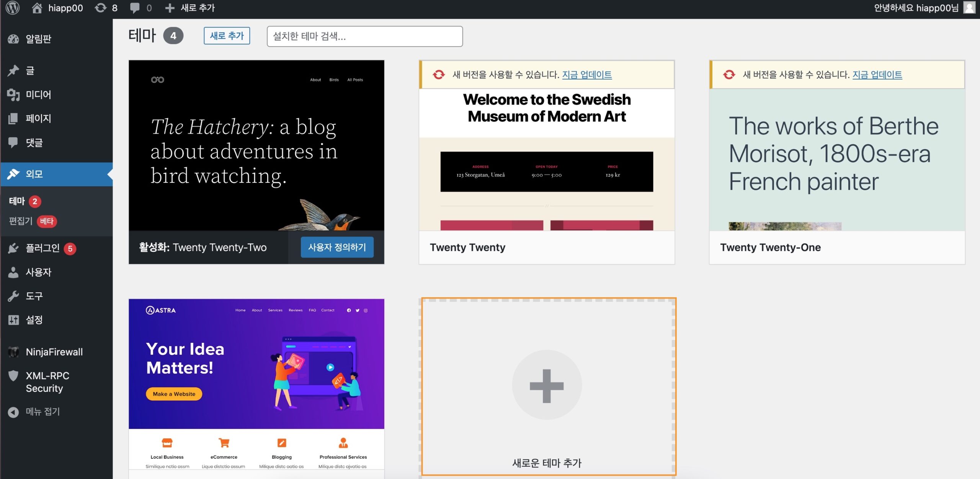
Task: Click the updates refresh icon in admin bar
Action: (100, 8)
